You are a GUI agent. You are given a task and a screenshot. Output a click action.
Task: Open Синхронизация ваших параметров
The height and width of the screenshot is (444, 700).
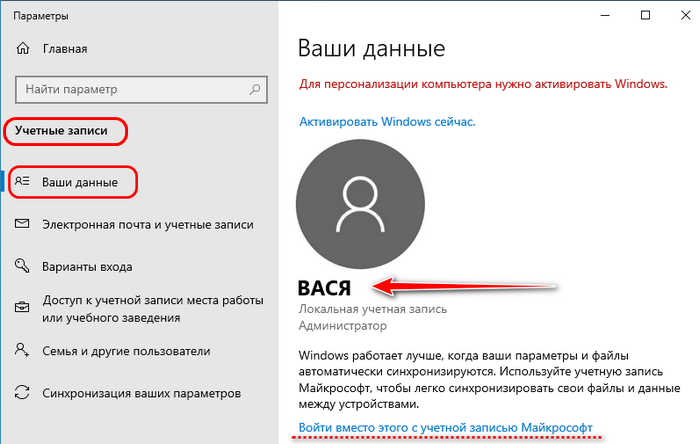coord(142,393)
